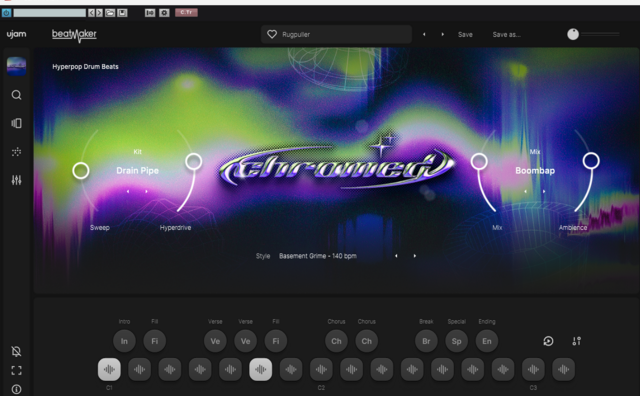Select previous mix arrow under Boombap
This screenshot has width=640, height=396.
[526, 191]
